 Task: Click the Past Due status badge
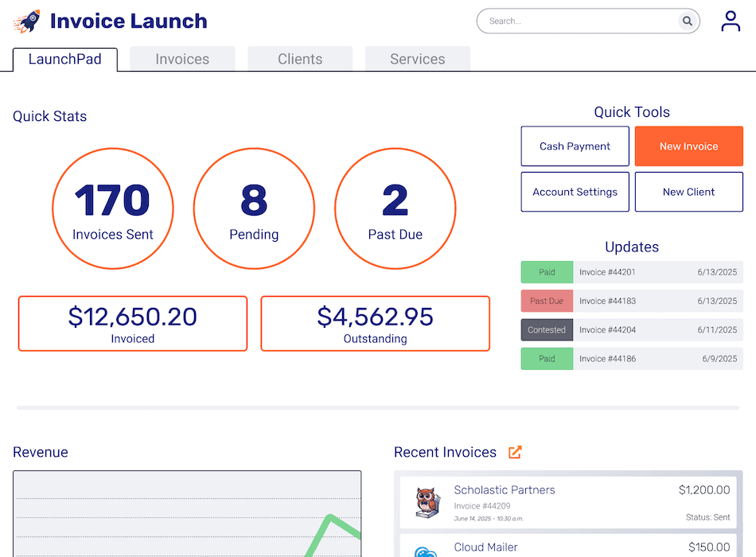547,301
